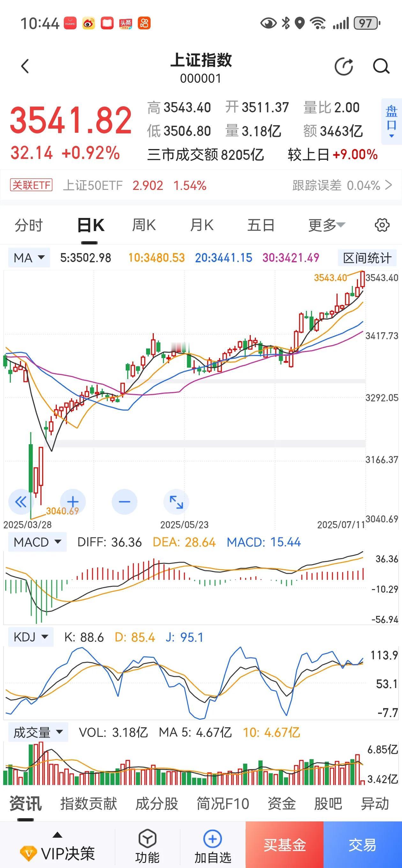
Task: Zoom in chart with plus button
Action: pyautogui.click(x=73, y=502)
